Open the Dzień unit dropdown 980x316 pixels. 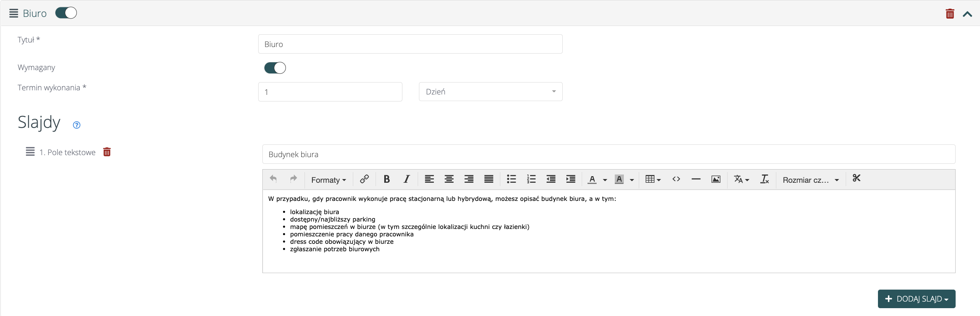[490, 92]
